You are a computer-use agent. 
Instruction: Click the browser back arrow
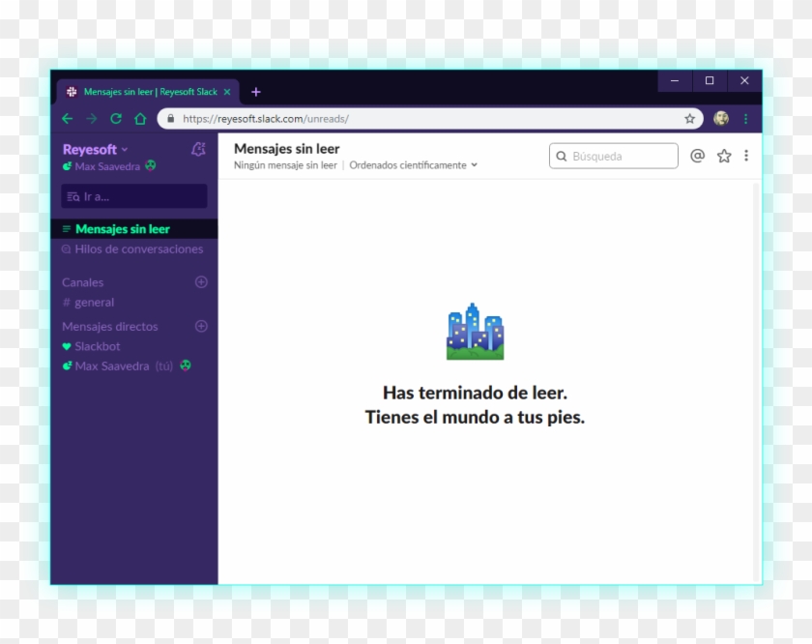point(67,119)
